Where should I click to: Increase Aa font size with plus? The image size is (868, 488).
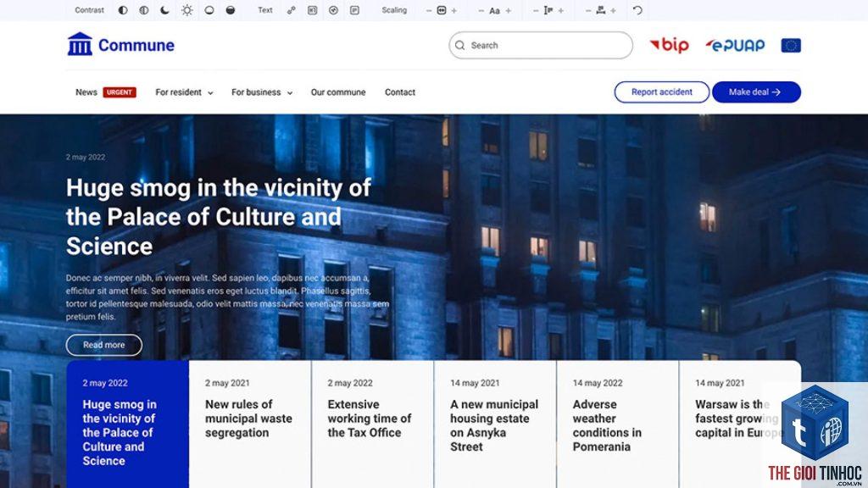click(x=509, y=10)
